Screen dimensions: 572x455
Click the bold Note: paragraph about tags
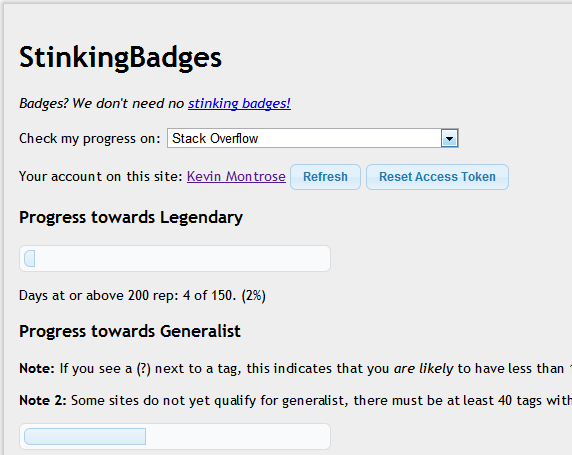[295, 369]
